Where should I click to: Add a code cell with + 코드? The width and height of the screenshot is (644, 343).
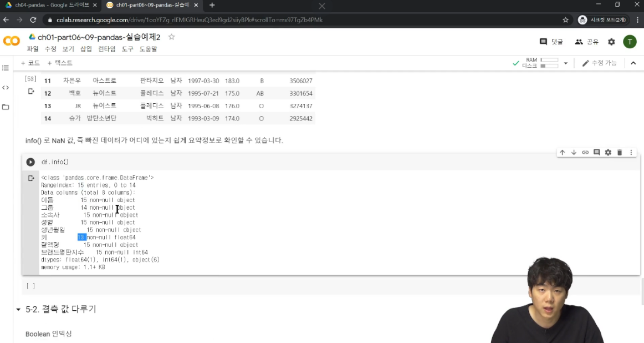click(30, 63)
